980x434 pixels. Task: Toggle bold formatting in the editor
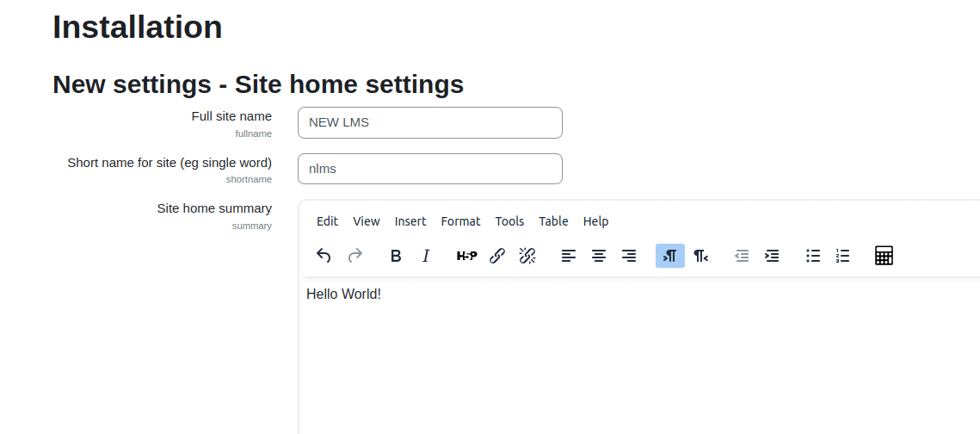396,256
